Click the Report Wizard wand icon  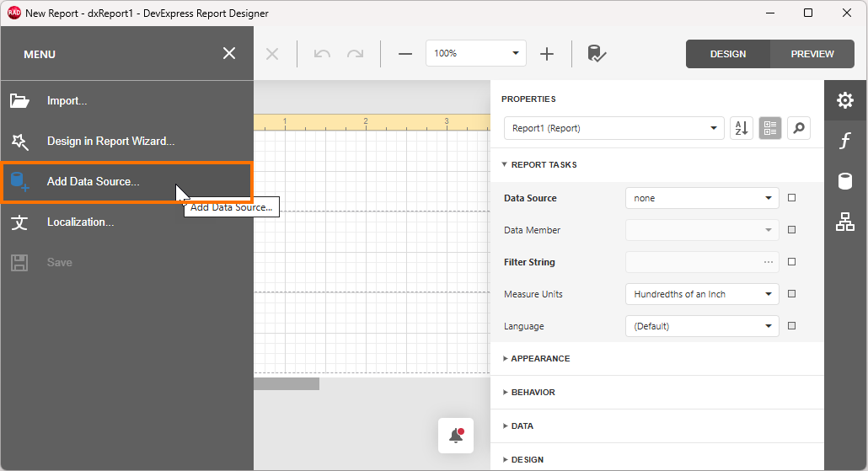(19, 142)
